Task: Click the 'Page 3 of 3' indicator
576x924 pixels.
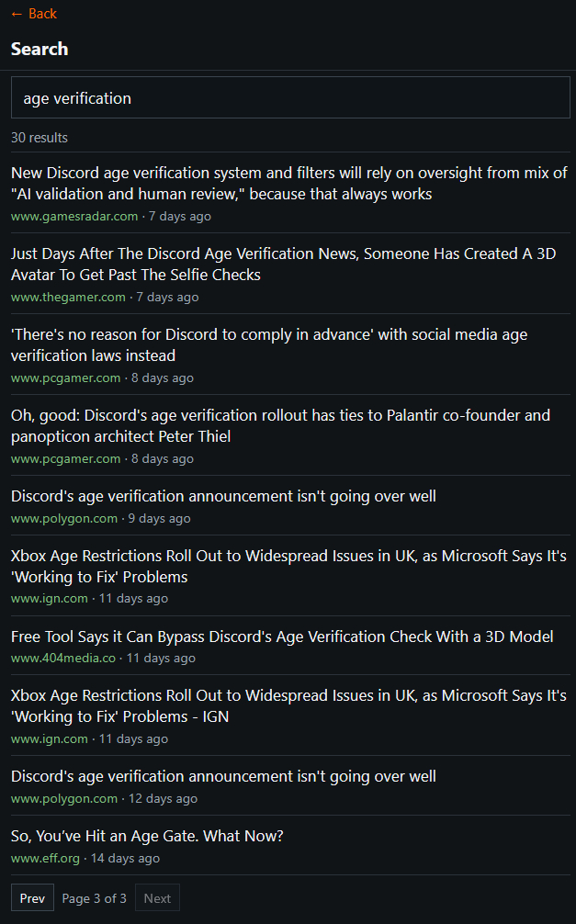Action: click(x=95, y=898)
